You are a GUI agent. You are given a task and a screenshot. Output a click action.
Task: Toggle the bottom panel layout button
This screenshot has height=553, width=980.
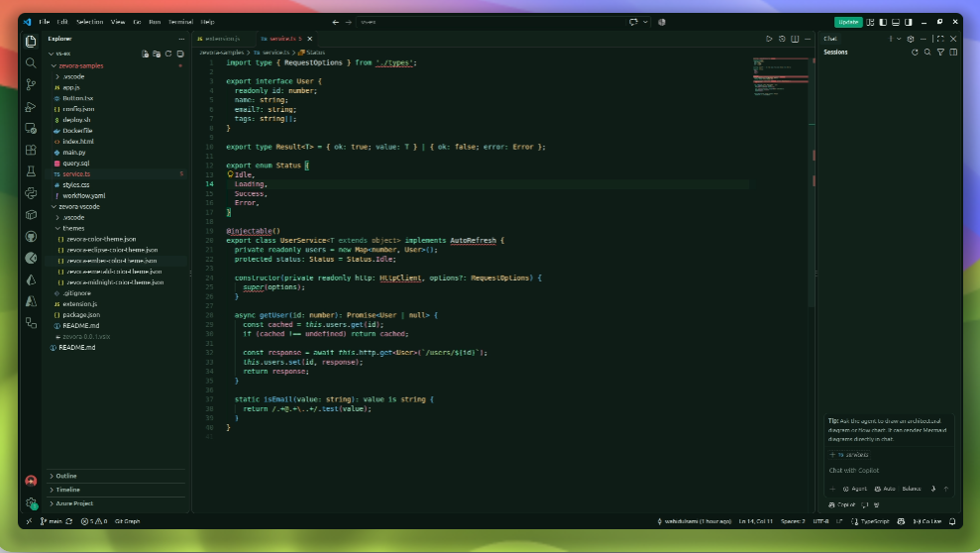pos(896,22)
